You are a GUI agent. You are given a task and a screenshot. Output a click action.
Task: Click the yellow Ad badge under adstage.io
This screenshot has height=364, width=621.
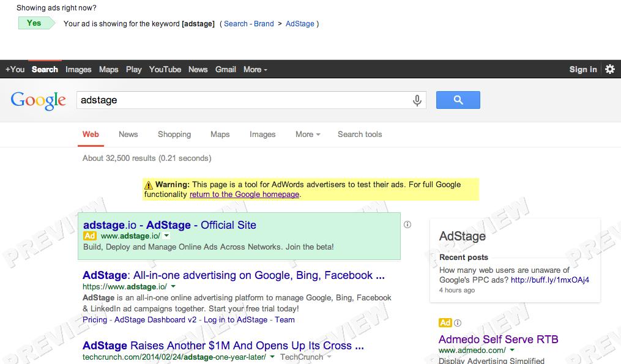click(x=90, y=236)
